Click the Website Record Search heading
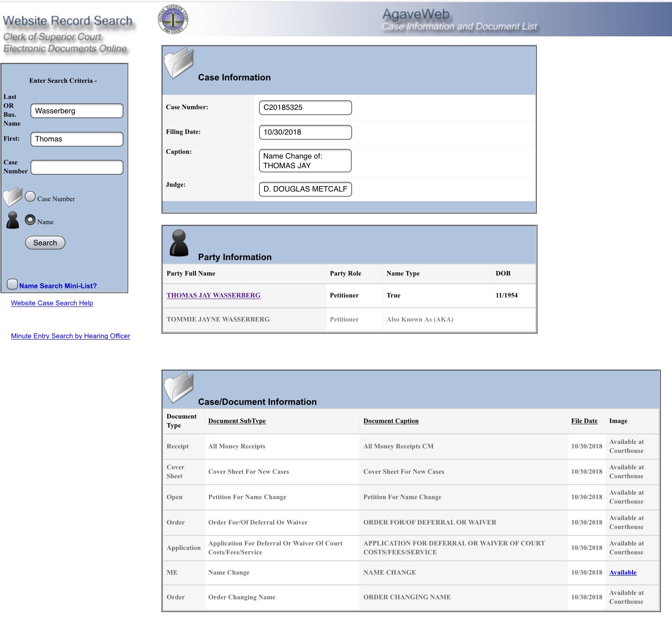This screenshot has width=672, height=623. pos(68,21)
